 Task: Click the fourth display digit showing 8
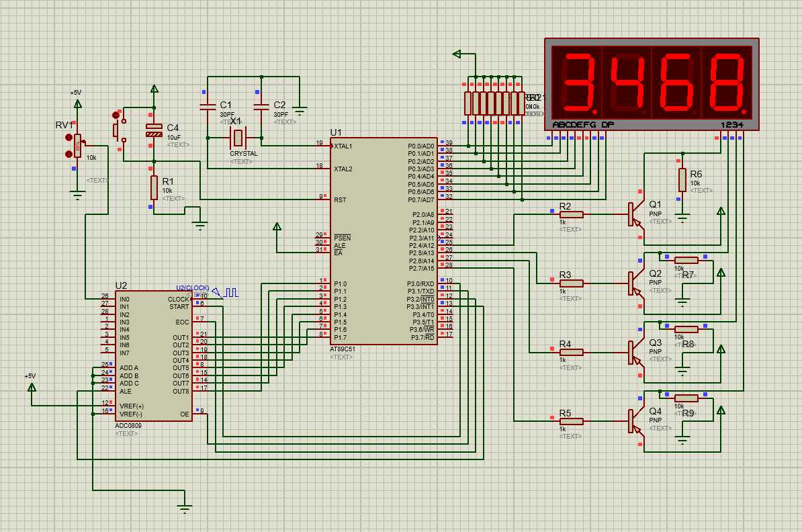point(728,82)
